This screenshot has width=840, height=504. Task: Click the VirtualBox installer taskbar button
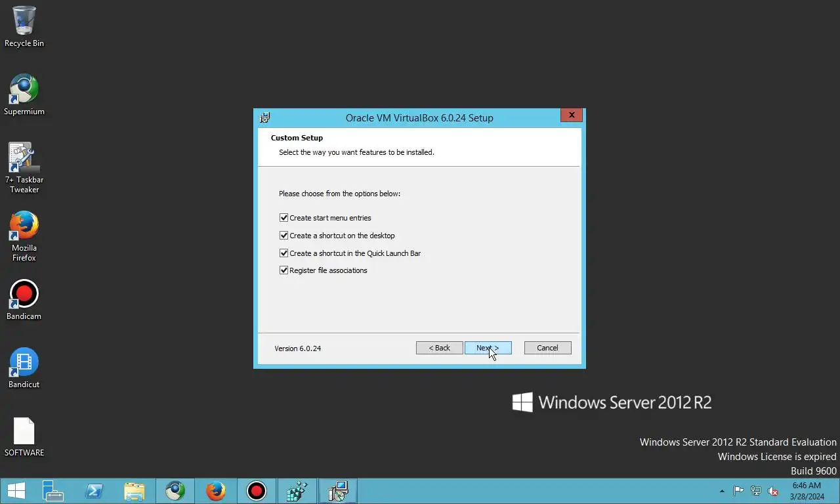(338, 491)
